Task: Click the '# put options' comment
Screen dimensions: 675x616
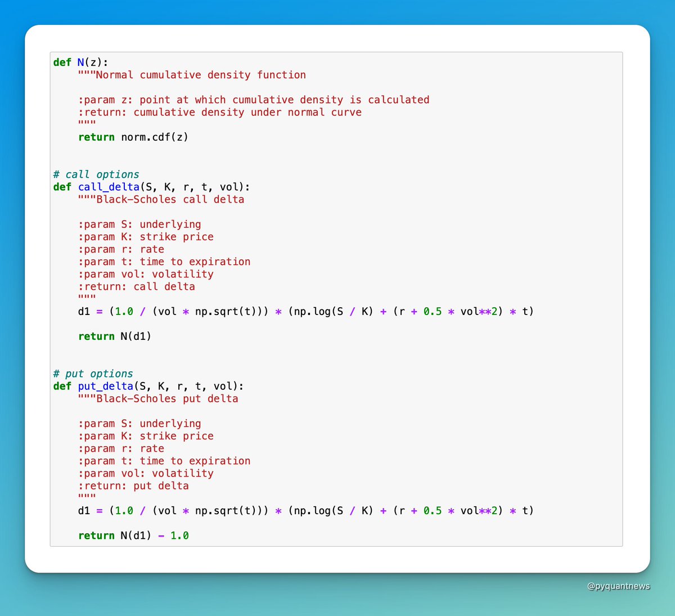Action: [93, 374]
